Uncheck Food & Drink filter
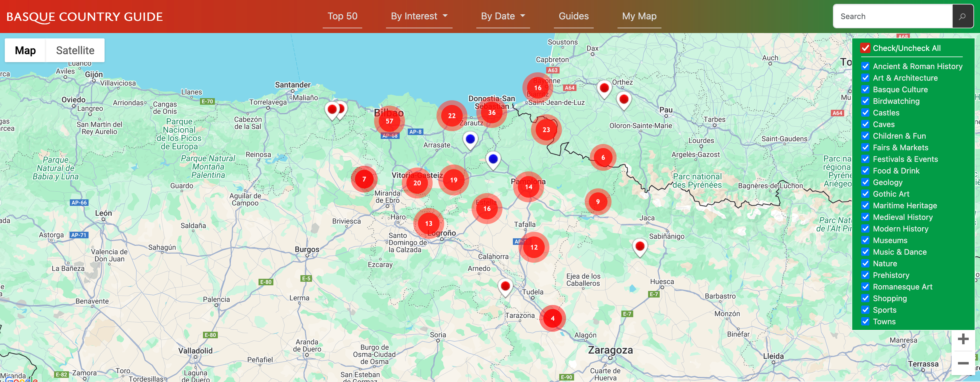 865,171
